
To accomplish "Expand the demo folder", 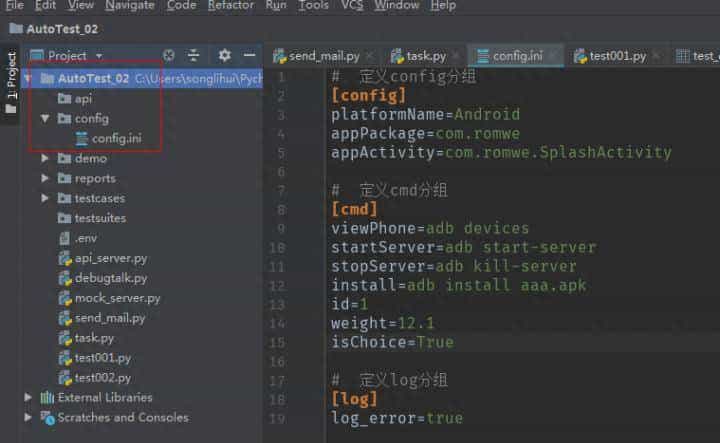I will point(46,159).
